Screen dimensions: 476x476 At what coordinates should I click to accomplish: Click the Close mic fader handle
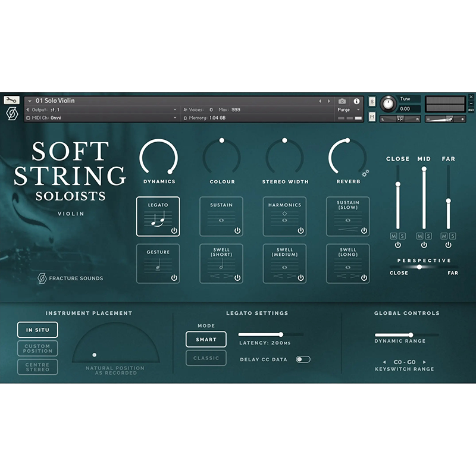point(398,184)
